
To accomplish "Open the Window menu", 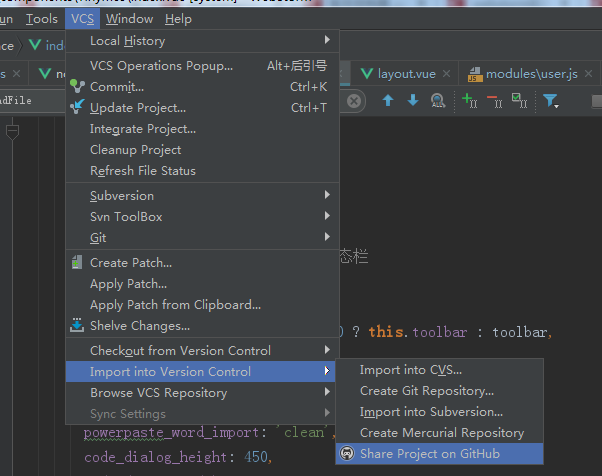I will tap(129, 19).
